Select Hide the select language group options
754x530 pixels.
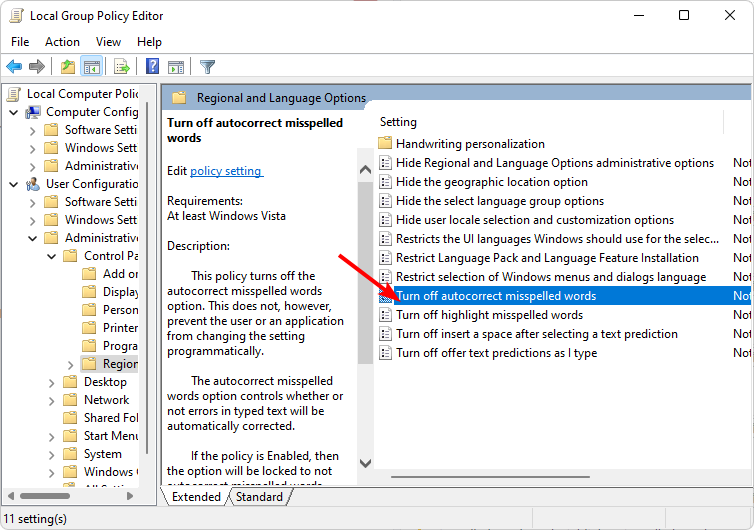coord(500,201)
